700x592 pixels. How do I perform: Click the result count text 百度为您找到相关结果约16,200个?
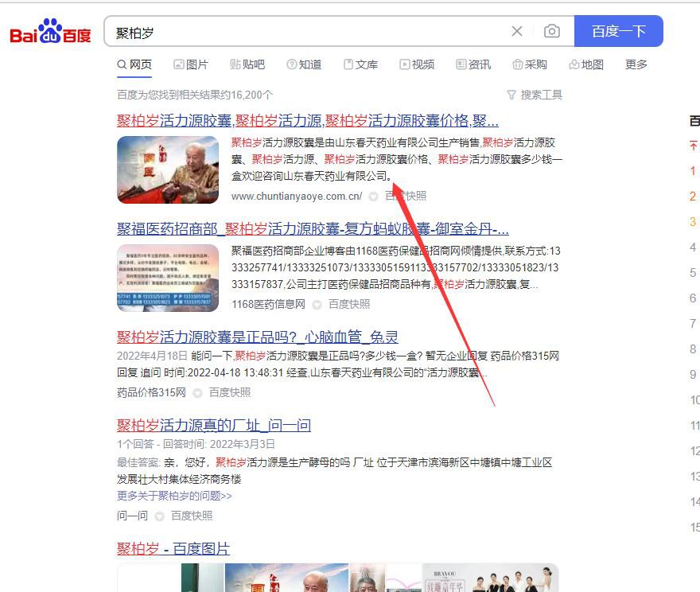pyautogui.click(x=195, y=95)
